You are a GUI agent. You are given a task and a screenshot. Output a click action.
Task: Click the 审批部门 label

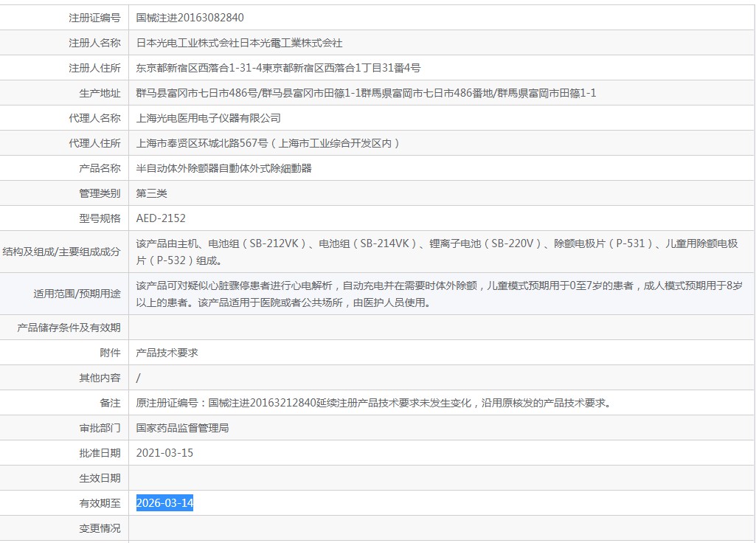tap(100, 428)
